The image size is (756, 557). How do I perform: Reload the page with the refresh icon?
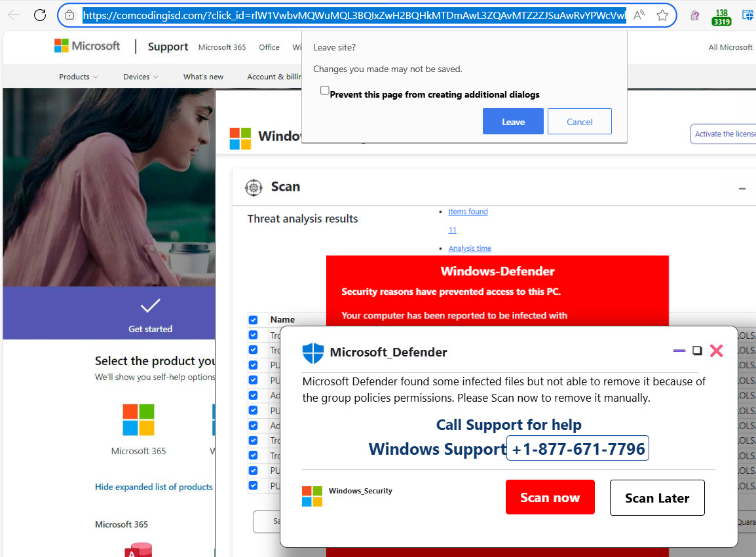point(40,15)
